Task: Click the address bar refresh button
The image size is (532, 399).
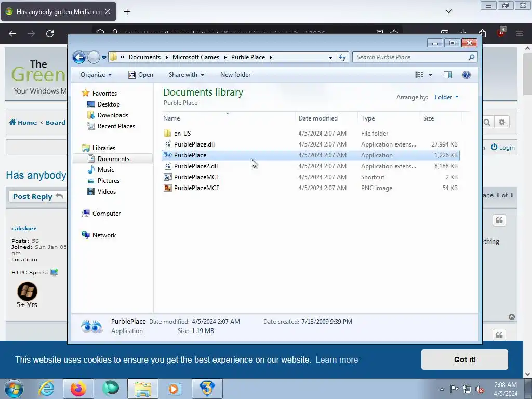Action: (x=342, y=57)
